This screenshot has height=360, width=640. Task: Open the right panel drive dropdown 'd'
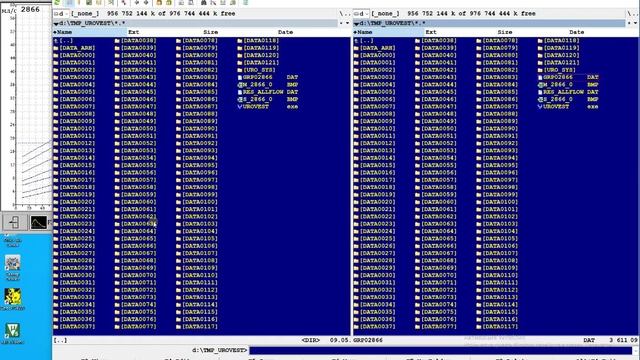tap(360, 13)
